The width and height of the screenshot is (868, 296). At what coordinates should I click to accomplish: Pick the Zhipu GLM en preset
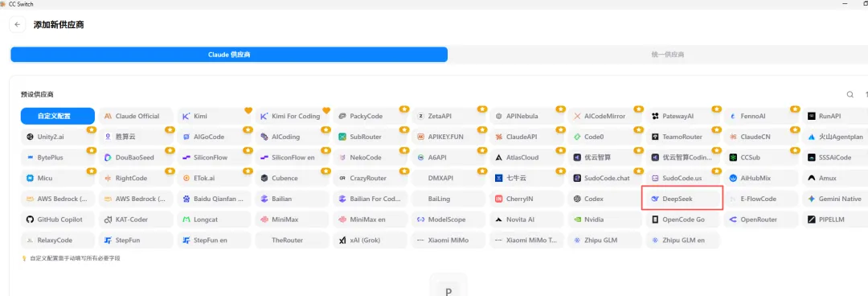click(683, 240)
